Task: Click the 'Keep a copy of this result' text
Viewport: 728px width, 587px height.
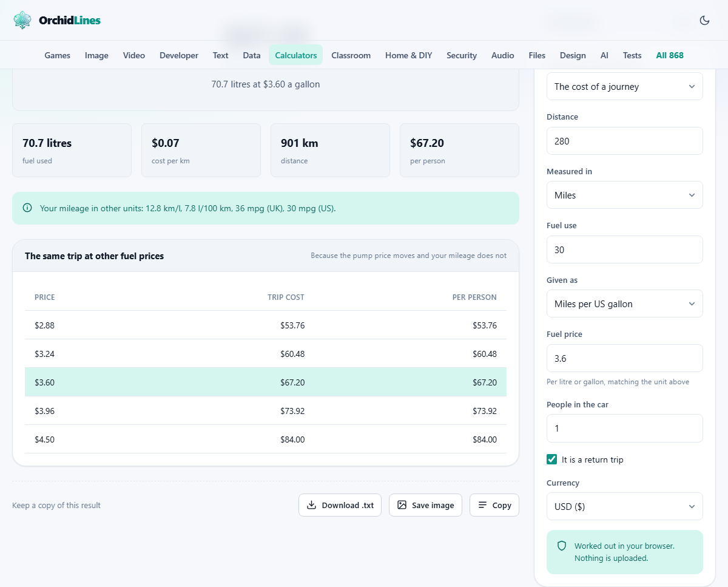Action: coord(56,505)
